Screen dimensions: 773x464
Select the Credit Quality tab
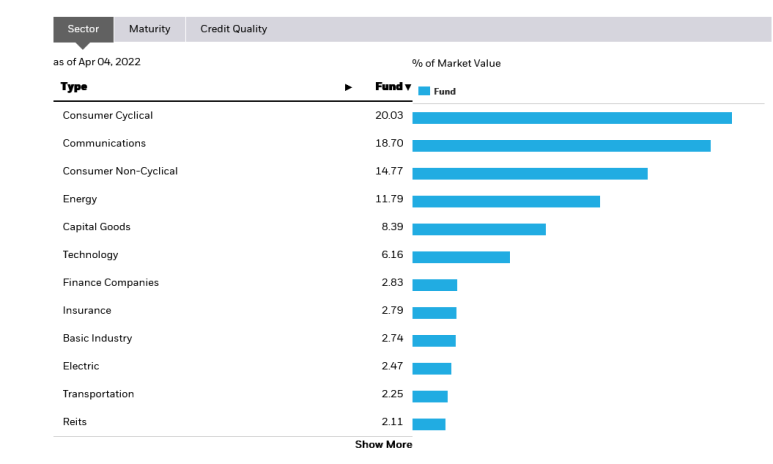pos(234,29)
